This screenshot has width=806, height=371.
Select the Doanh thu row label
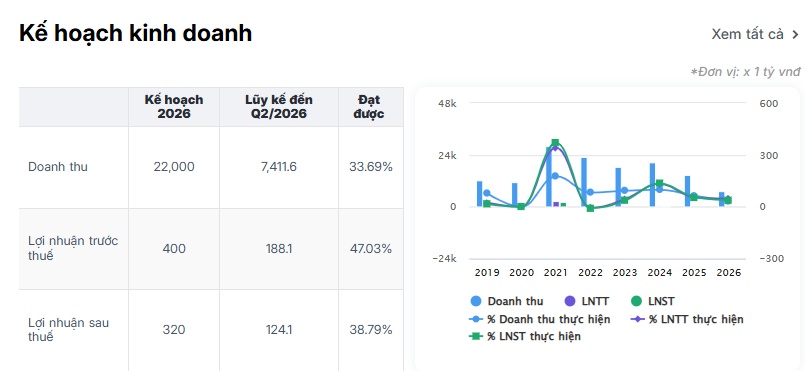tap(58, 167)
